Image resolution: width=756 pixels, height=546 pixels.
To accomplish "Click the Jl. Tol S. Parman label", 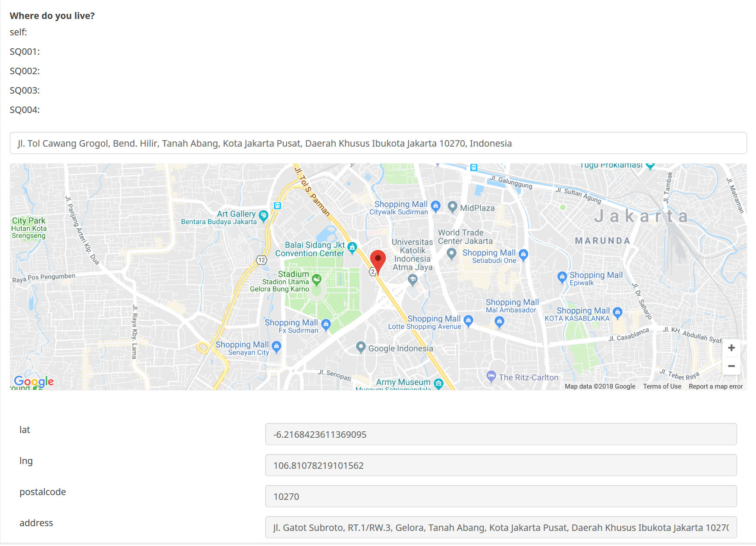I will (x=312, y=191).
